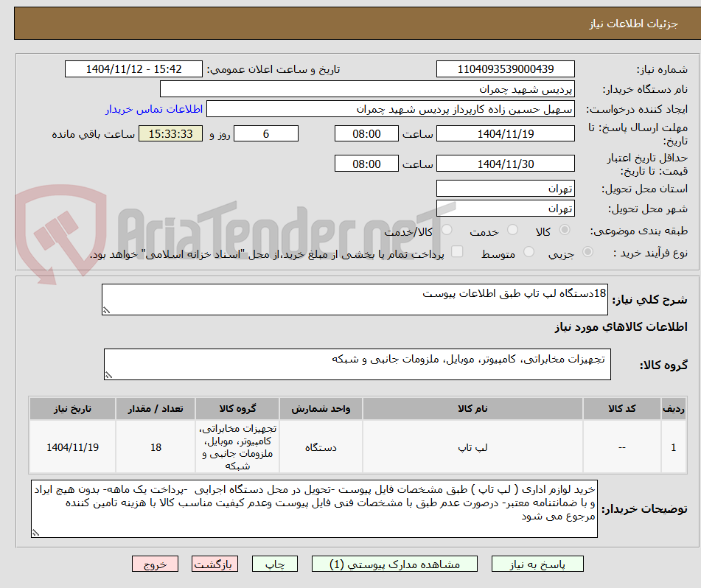
Task: Click the تاریخ نیاز column header
Action: pyautogui.click(x=72, y=409)
